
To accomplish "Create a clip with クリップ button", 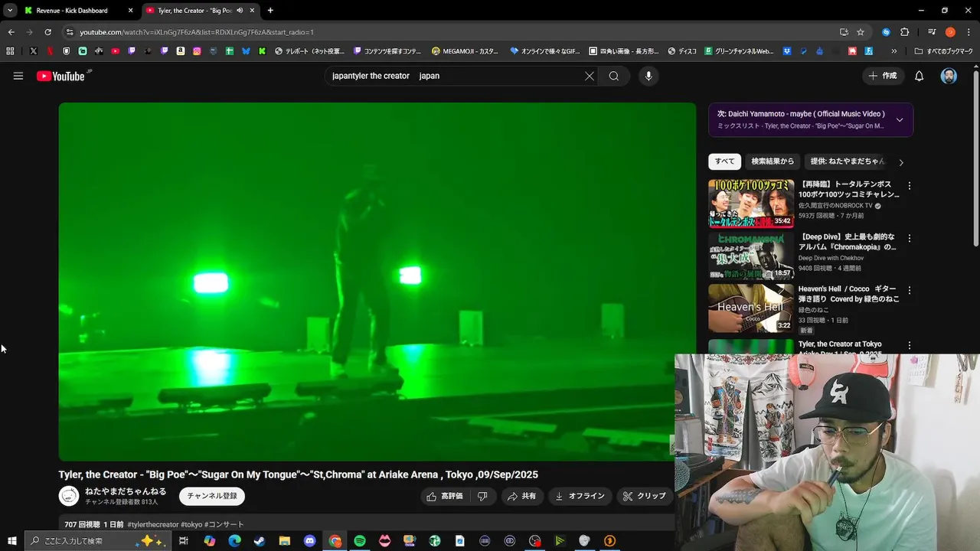I will coord(645,496).
